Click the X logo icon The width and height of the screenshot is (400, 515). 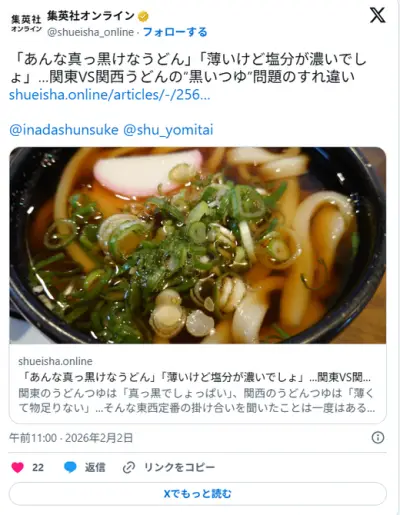click(x=377, y=15)
